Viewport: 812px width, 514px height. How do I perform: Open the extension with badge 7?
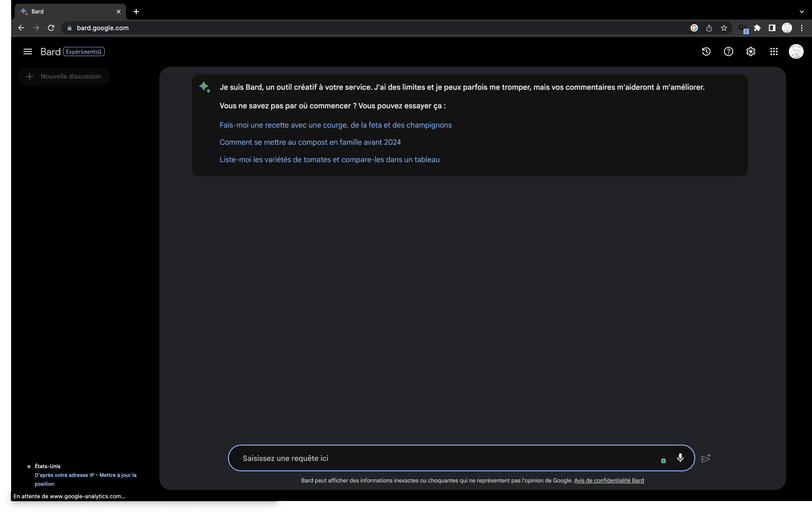[x=743, y=29]
